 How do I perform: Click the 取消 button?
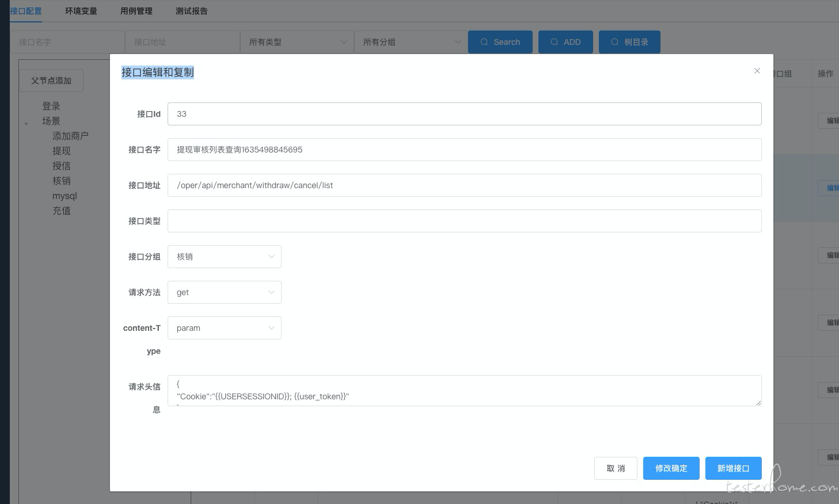point(616,468)
